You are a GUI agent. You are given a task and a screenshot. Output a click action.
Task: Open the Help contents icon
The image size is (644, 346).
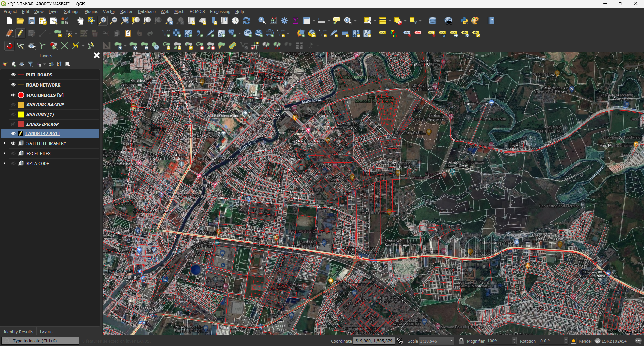click(492, 21)
